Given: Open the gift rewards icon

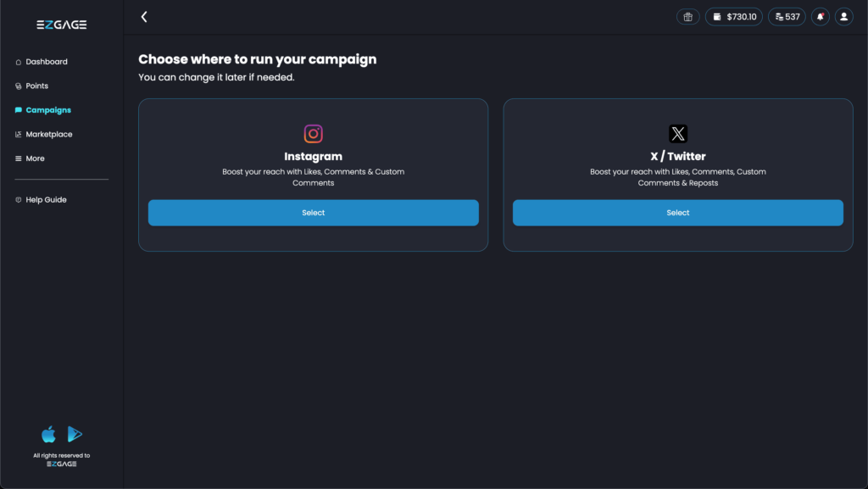Looking at the screenshot, I should (687, 17).
